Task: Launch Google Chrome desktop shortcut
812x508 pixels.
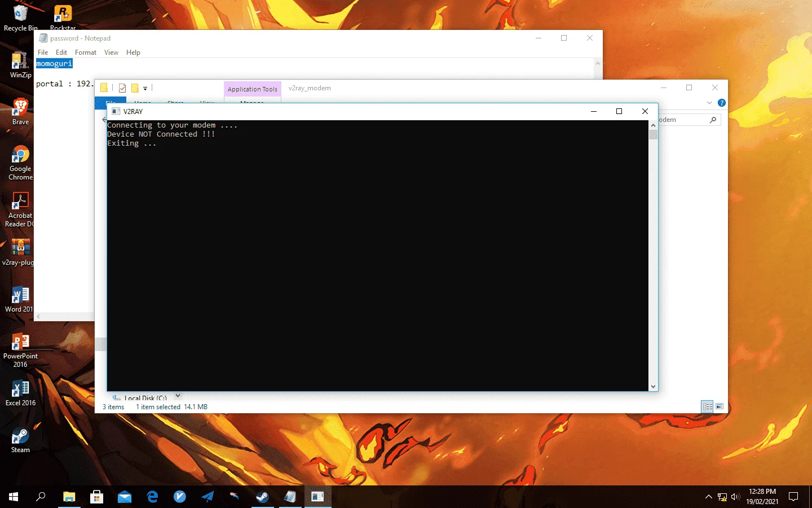Action: [20, 163]
